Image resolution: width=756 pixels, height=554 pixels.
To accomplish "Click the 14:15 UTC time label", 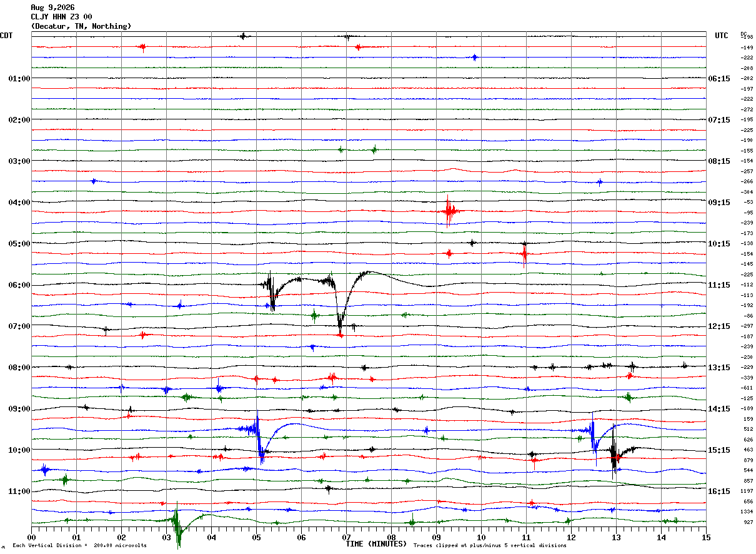I will click(x=719, y=409).
